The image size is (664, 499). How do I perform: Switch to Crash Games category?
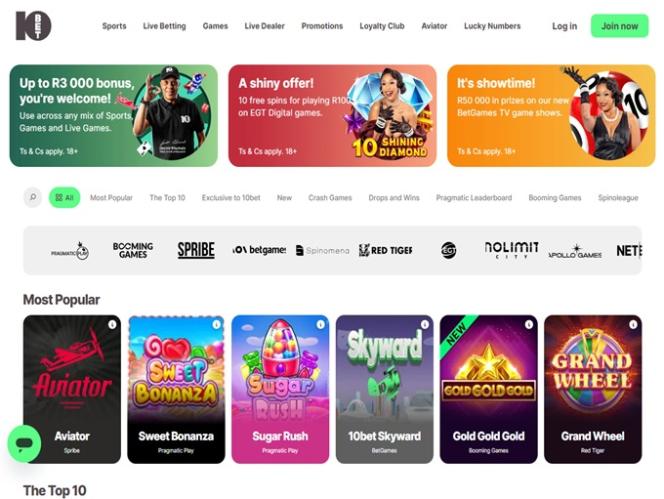click(330, 198)
